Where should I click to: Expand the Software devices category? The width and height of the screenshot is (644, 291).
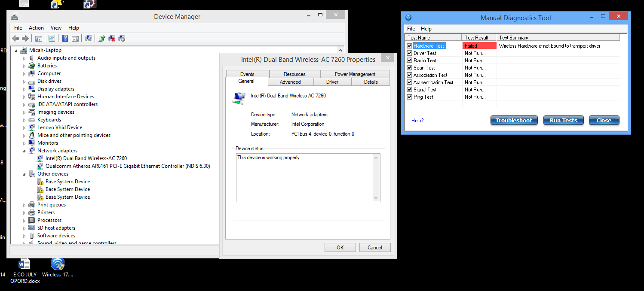[25, 236]
